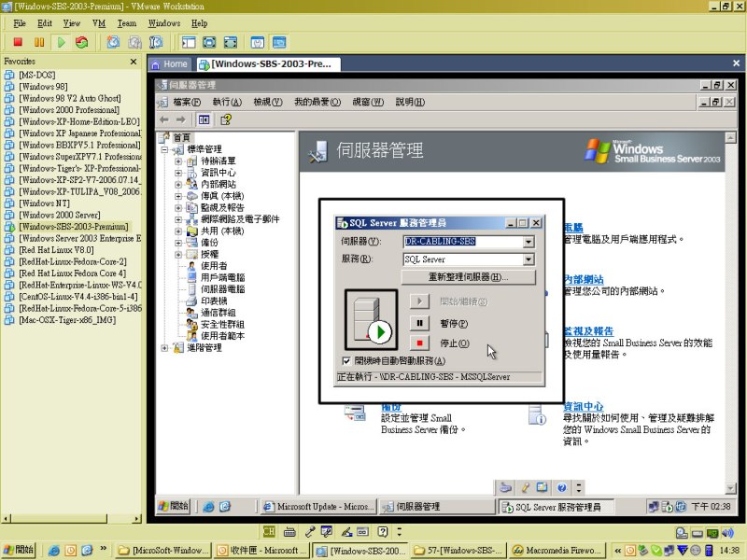Expand the 備份 tree node
Screen dimensions: 747x560
tap(178, 243)
